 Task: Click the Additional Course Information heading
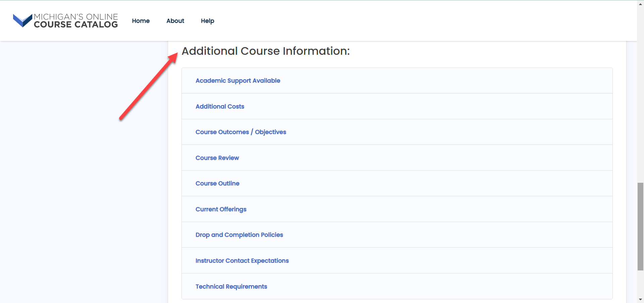[266, 51]
